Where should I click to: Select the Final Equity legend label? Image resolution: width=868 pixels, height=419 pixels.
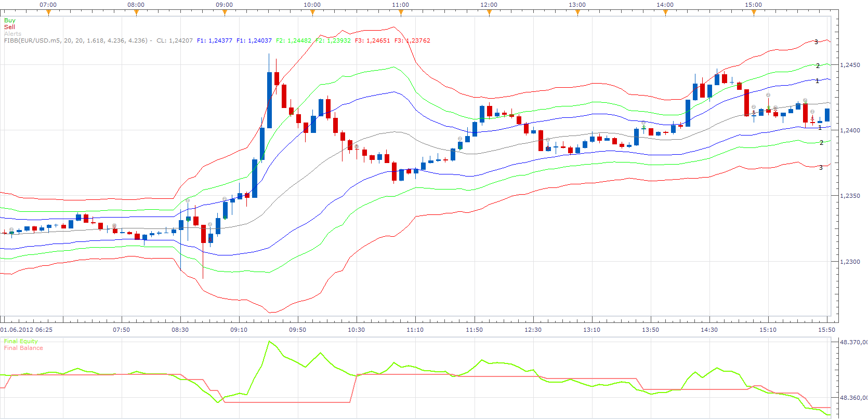21,341
